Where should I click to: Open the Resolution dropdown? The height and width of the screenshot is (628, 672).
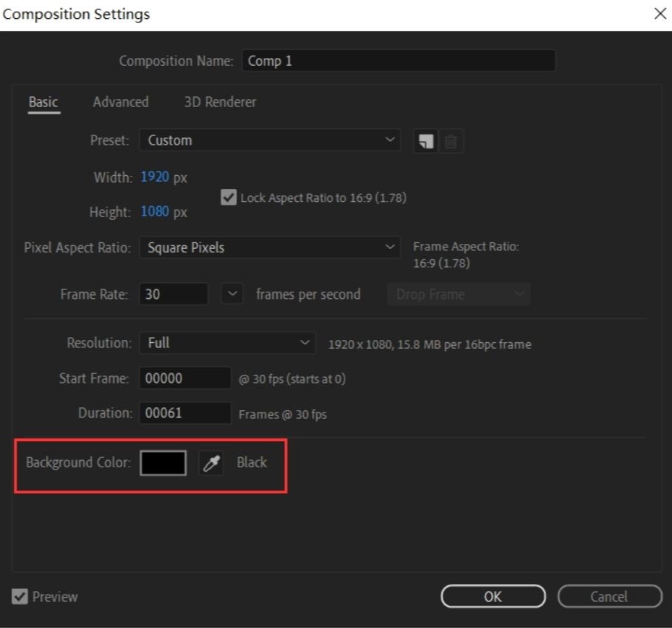click(x=227, y=343)
